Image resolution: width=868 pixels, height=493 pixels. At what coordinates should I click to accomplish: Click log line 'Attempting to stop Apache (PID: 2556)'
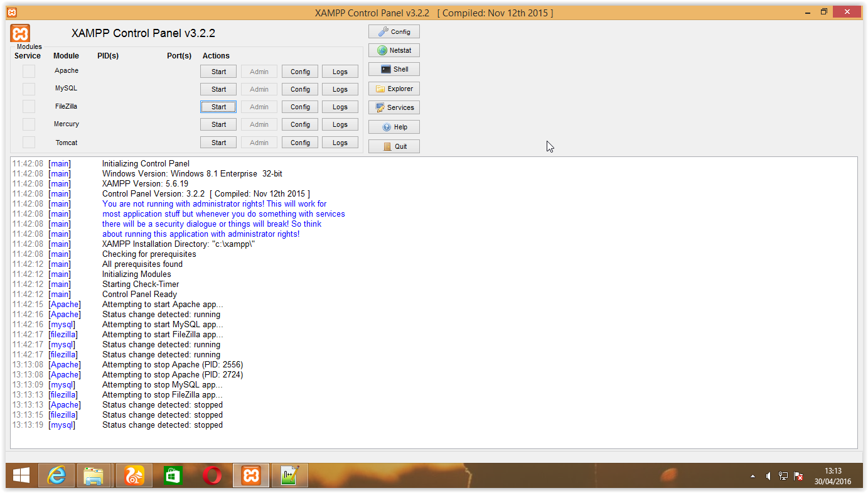173,364
